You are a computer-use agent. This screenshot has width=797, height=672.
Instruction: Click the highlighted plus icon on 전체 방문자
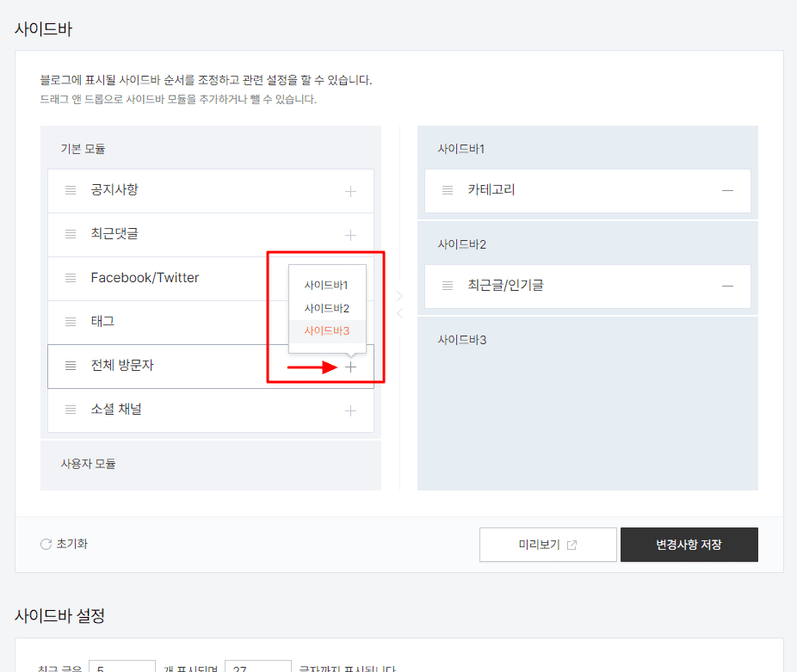(351, 366)
